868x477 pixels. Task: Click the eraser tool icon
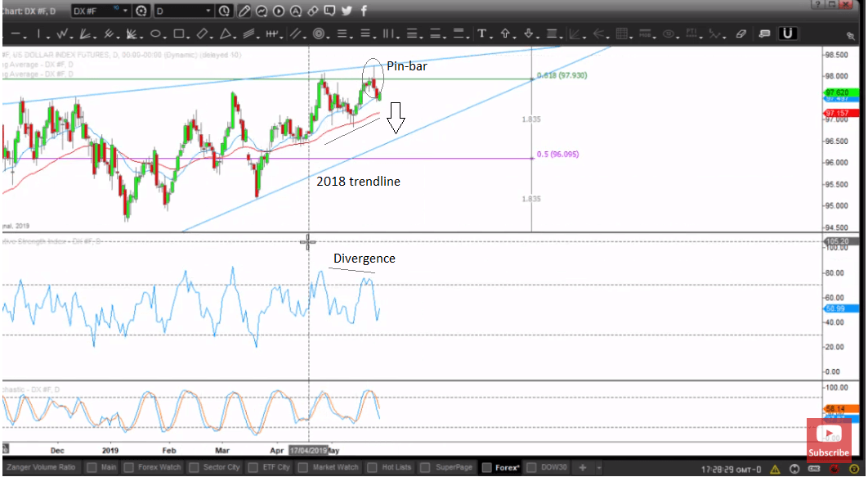(x=740, y=34)
